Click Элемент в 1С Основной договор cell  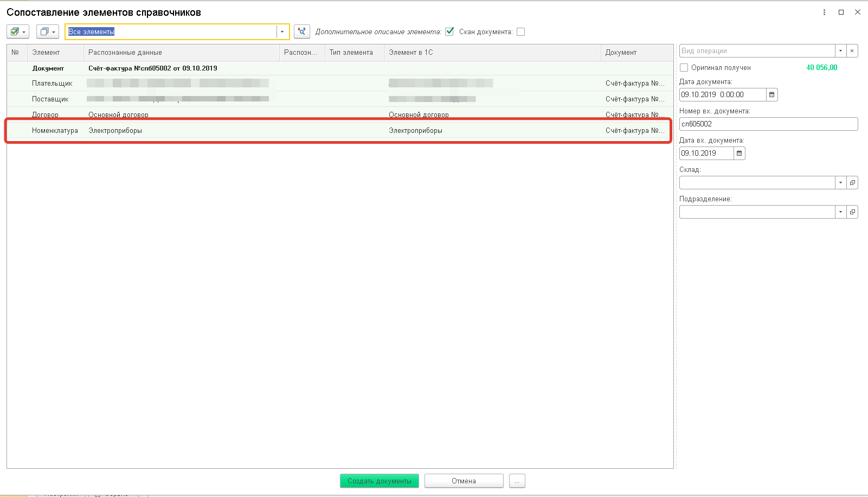click(x=419, y=115)
